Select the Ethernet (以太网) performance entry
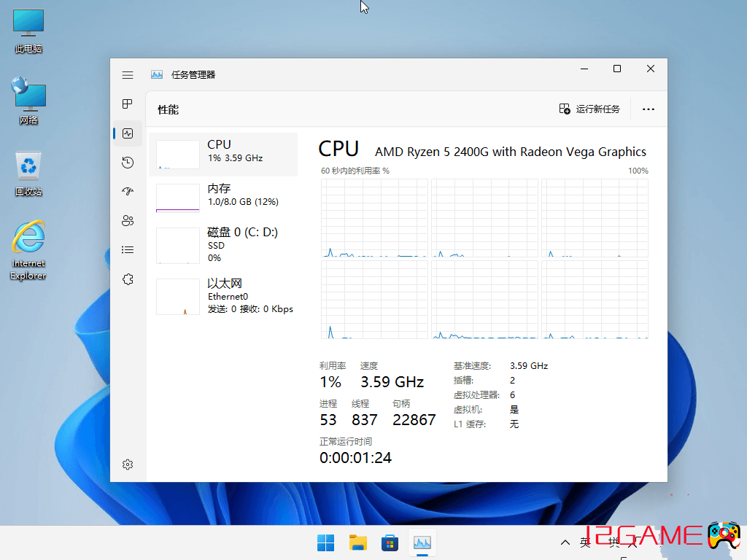Viewport: 747px width, 560px height. pos(223,296)
